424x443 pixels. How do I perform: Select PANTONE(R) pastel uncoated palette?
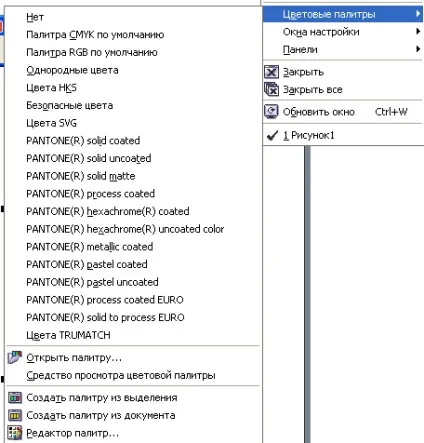coord(133,282)
